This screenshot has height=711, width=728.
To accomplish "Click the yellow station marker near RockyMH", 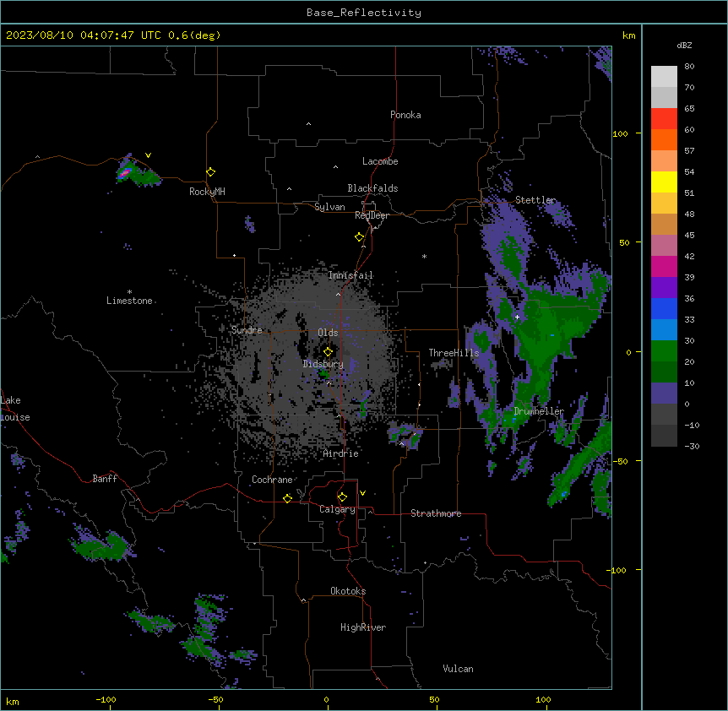I will pos(211,172).
